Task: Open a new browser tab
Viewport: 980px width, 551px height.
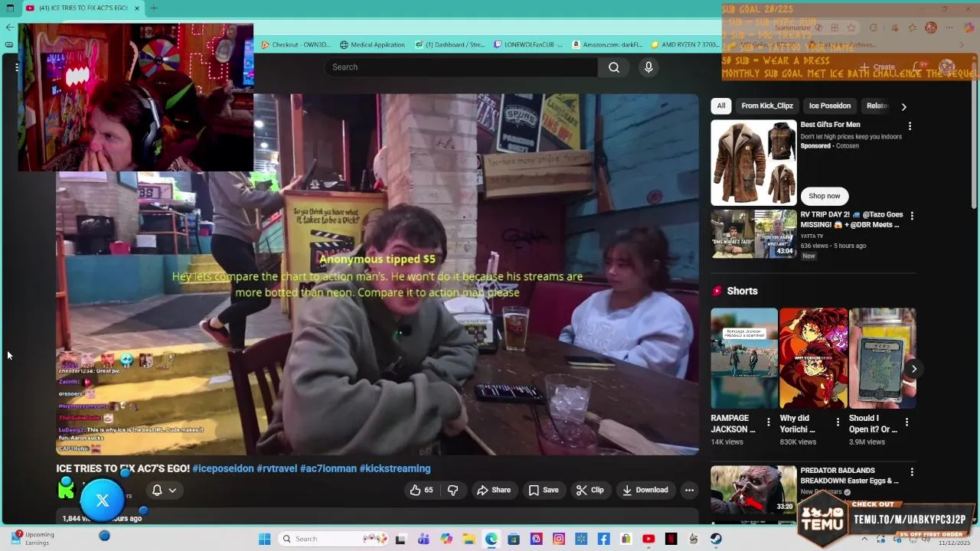Action: click(153, 8)
